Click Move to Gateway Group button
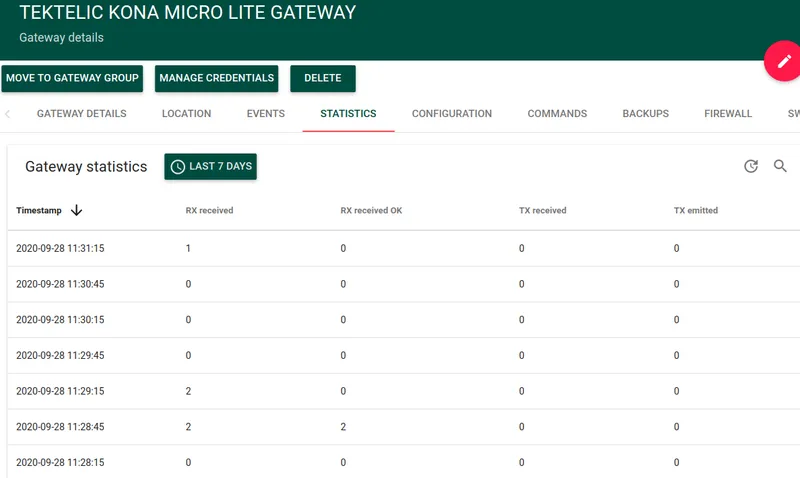 pos(72,78)
